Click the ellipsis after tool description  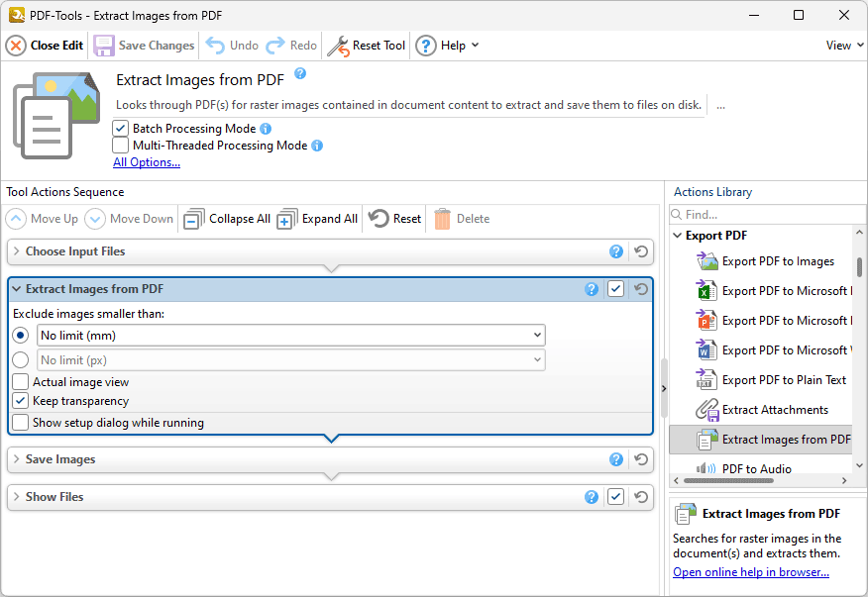720,105
